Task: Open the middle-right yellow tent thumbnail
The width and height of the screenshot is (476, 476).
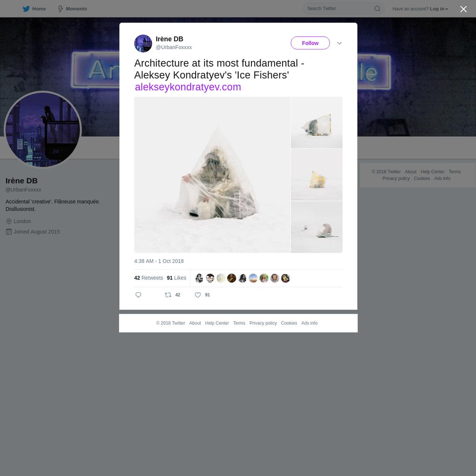Action: tap(317, 175)
